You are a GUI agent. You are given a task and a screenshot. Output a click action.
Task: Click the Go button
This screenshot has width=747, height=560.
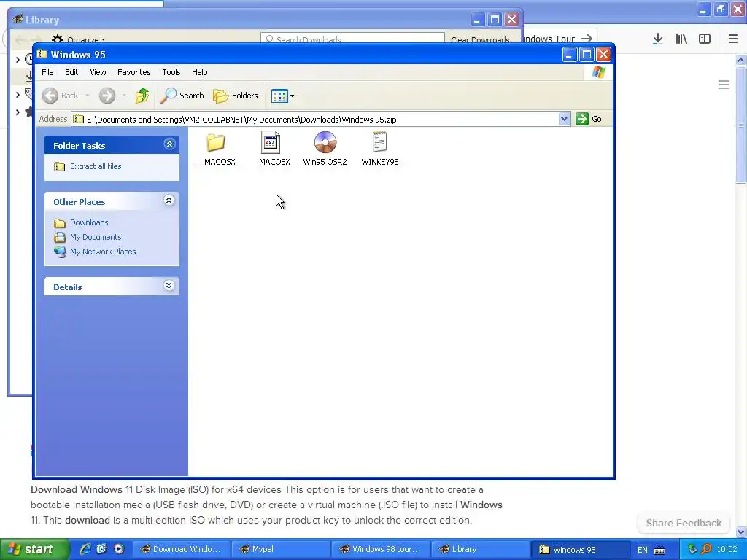589,119
